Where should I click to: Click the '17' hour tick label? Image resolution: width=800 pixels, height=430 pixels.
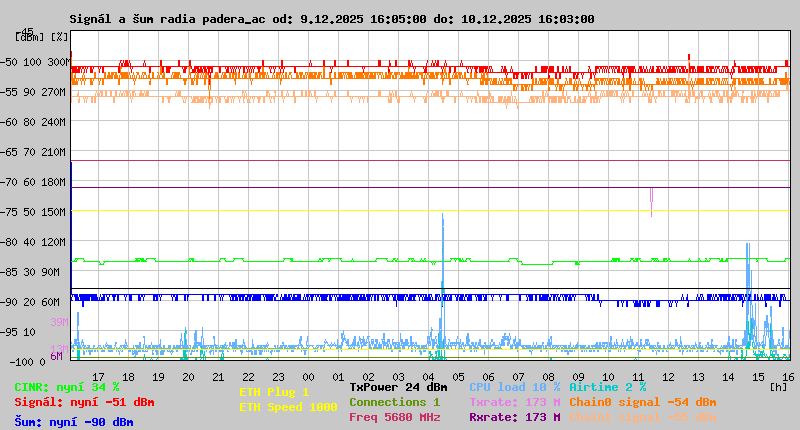click(x=98, y=377)
